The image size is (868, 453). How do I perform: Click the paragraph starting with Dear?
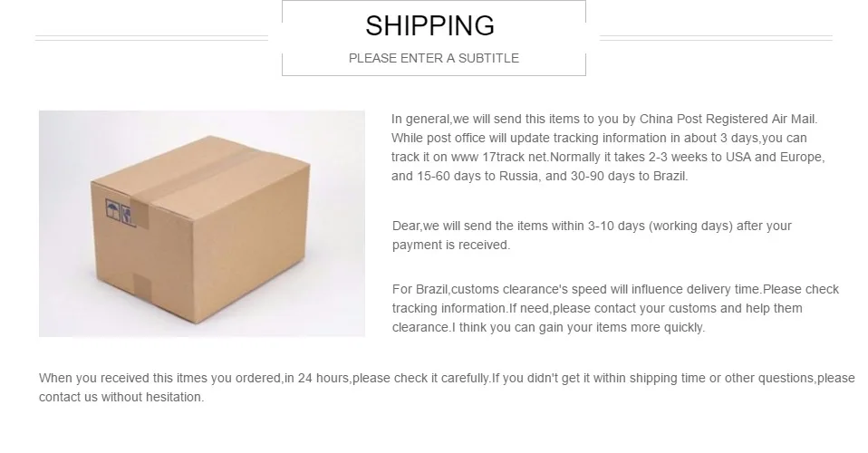tap(592, 236)
